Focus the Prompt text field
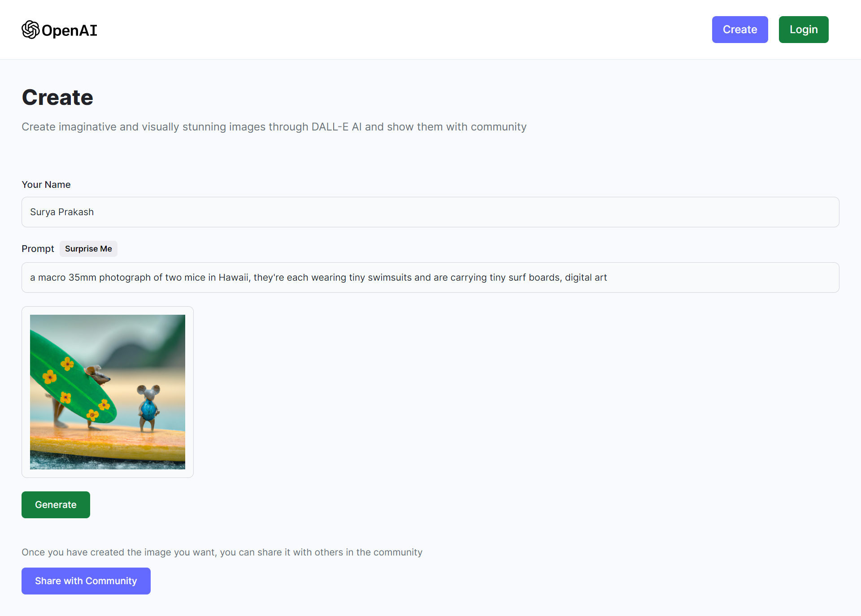Image resolution: width=861 pixels, height=616 pixels. point(430,278)
